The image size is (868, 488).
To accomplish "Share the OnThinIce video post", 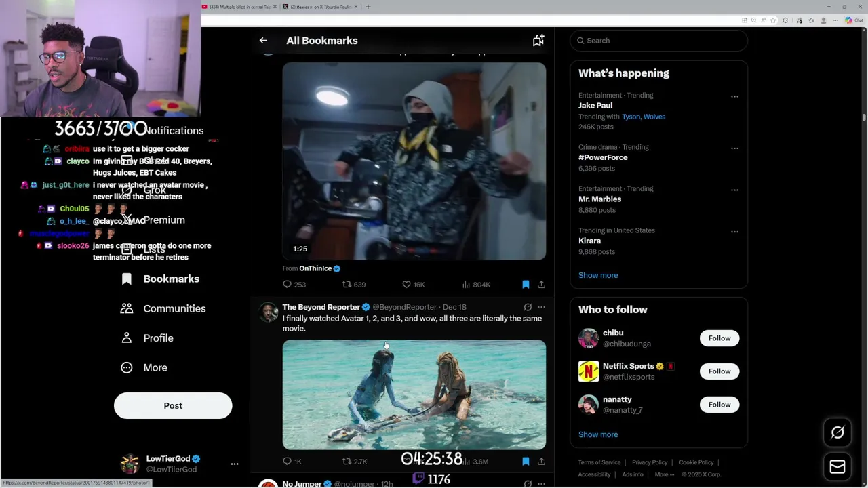I will click(541, 285).
